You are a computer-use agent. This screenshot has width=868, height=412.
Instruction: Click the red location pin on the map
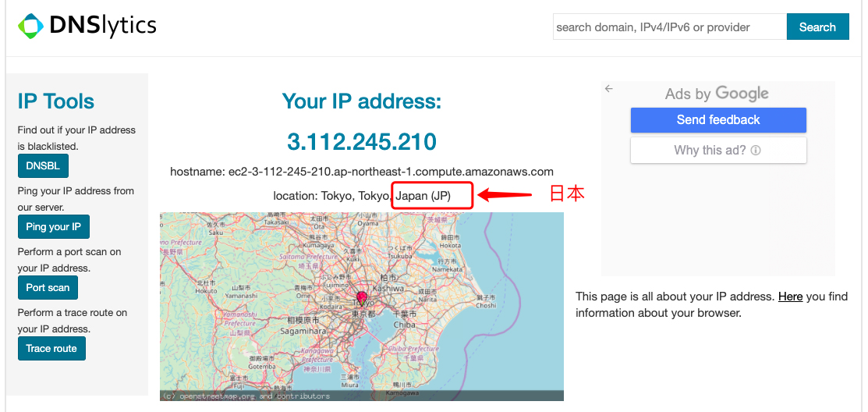point(362,297)
